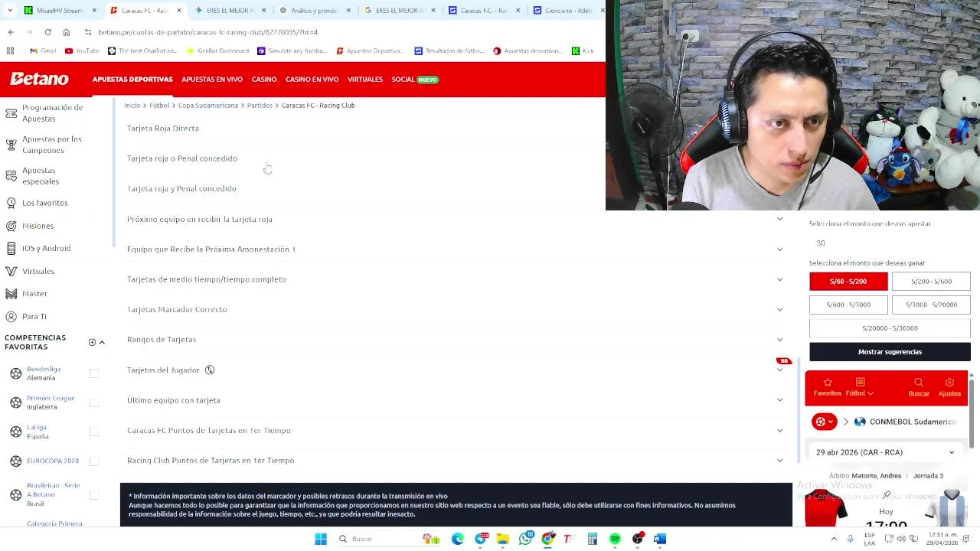Select the S/3000 - S/20000 win range
980x551 pixels.
coord(931,305)
